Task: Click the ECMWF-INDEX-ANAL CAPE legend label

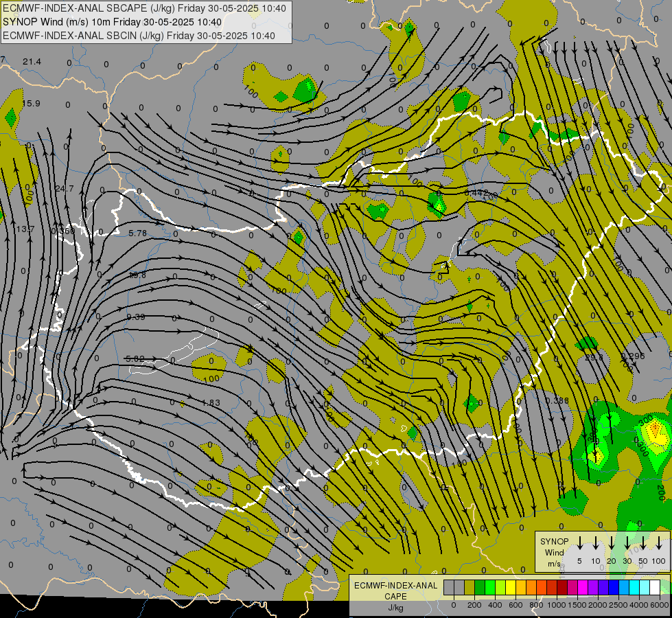Action: point(395,591)
